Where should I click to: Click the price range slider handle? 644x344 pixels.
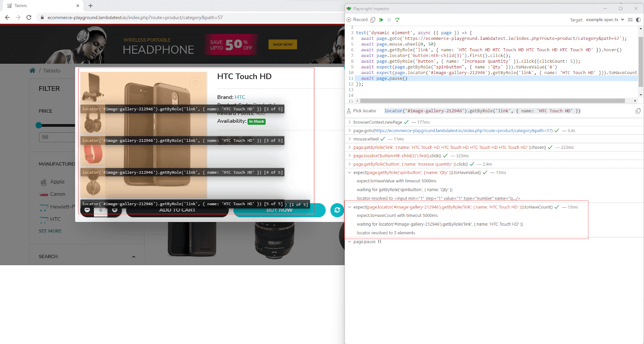pos(39,125)
